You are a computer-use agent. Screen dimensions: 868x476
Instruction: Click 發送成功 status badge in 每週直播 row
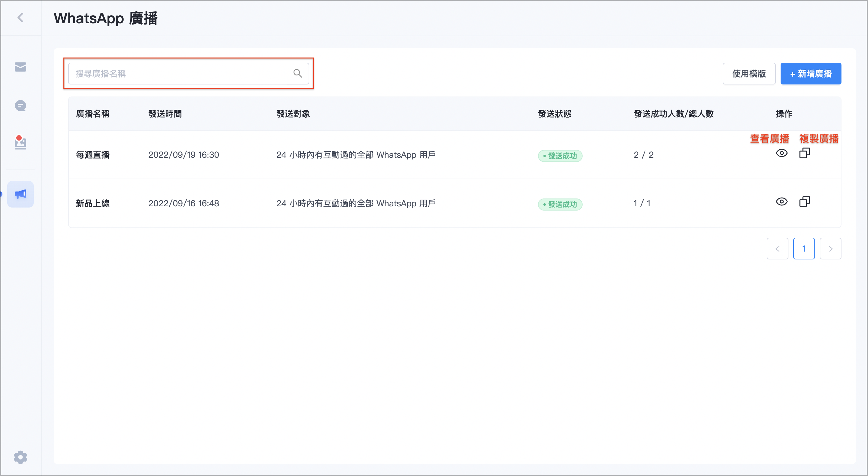coord(560,156)
